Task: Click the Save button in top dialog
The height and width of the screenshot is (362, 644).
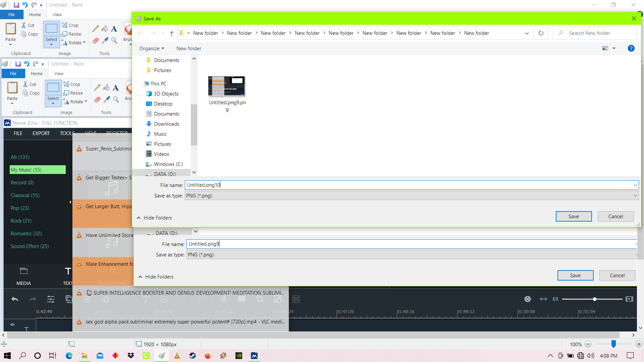Action: pos(574,216)
